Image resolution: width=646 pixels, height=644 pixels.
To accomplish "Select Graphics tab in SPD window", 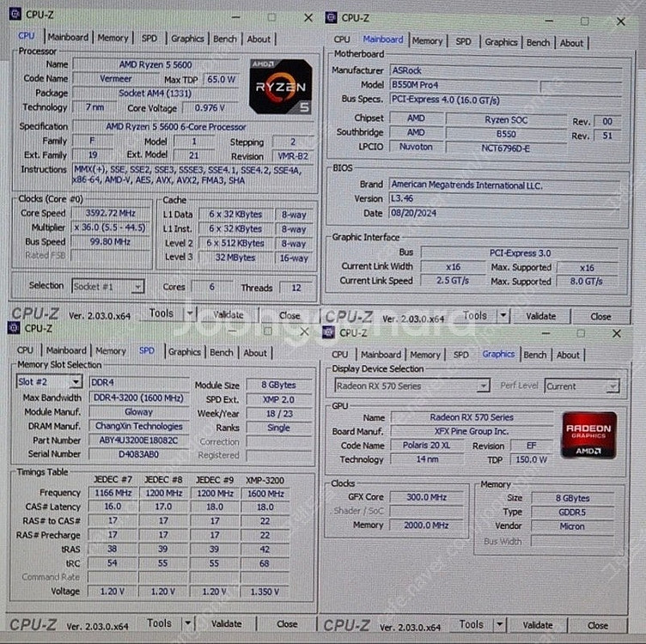I will [185, 352].
